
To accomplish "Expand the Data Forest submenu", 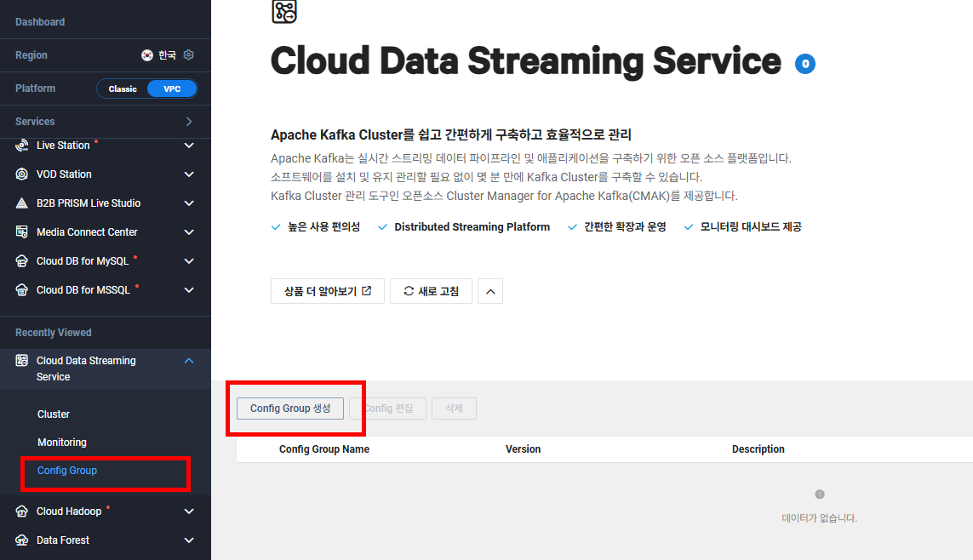I will (x=189, y=540).
